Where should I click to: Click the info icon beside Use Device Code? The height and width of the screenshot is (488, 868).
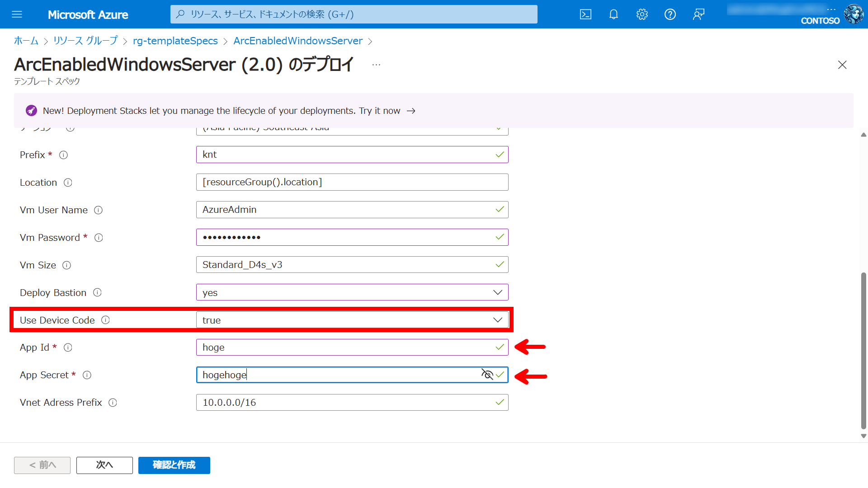coord(105,320)
